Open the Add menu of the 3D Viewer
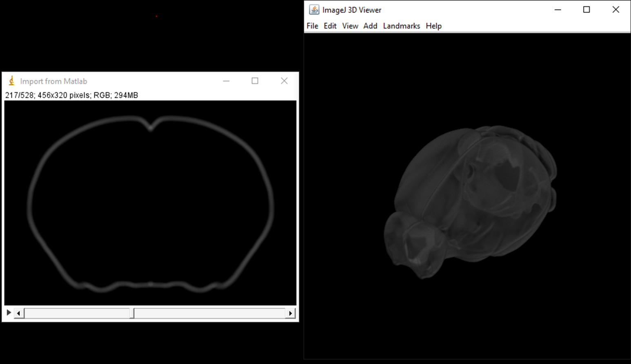This screenshot has height=364, width=631. pos(370,26)
